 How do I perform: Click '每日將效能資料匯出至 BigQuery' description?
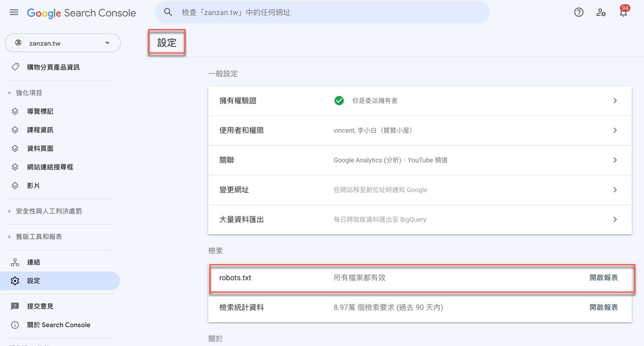click(x=380, y=219)
